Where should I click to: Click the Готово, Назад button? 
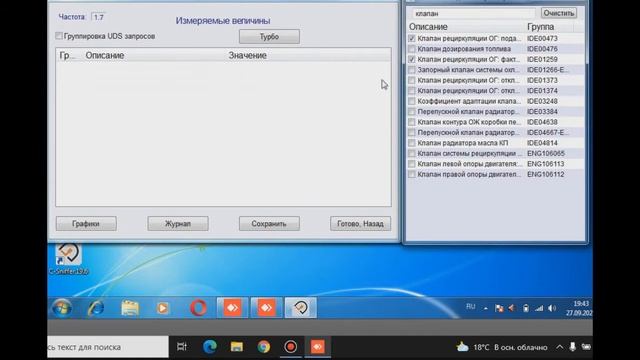(360, 223)
